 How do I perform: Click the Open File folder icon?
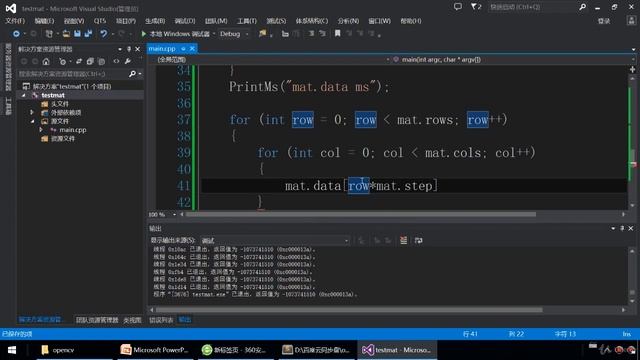(66, 34)
